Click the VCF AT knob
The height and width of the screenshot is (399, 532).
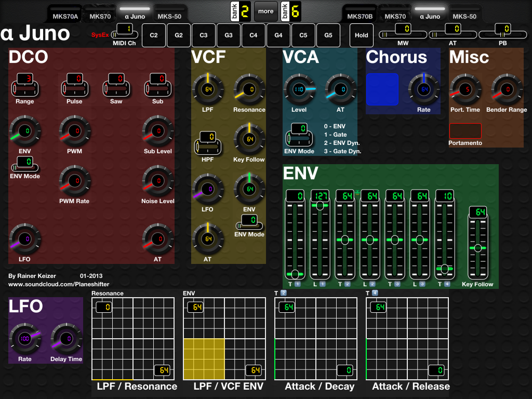[208, 239]
